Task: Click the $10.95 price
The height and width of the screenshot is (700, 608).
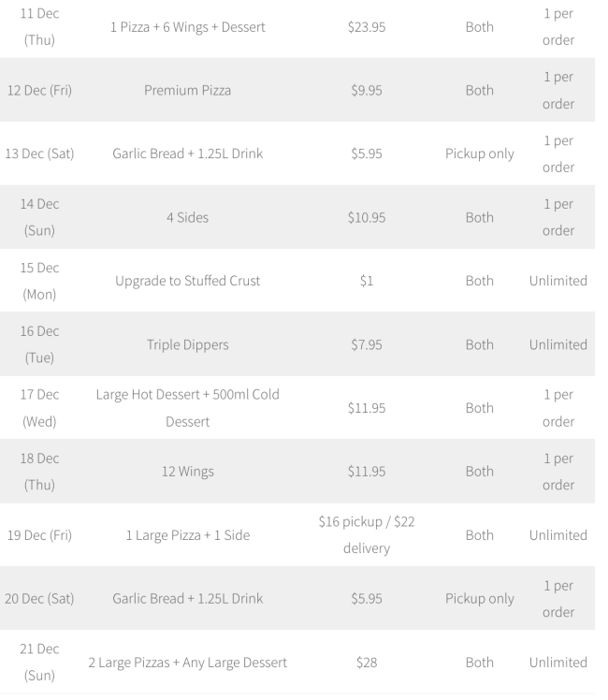Action: pyautogui.click(x=366, y=217)
